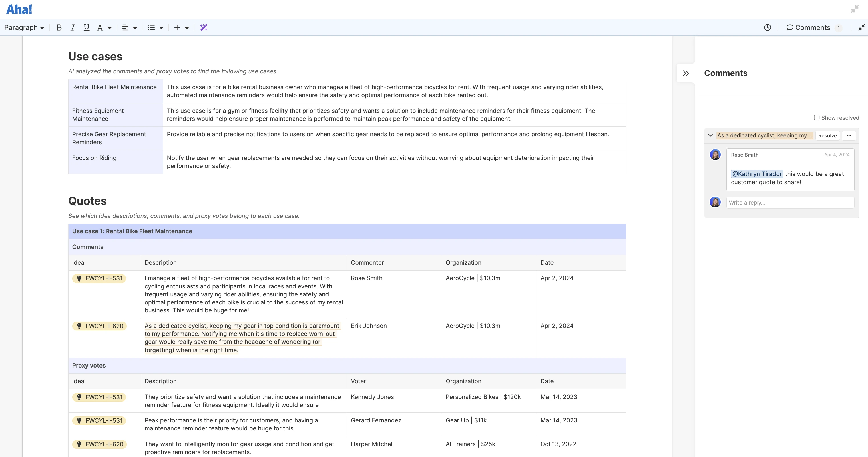The image size is (868, 457).
Task: Open text color dropdown arrow
Action: pyautogui.click(x=110, y=28)
